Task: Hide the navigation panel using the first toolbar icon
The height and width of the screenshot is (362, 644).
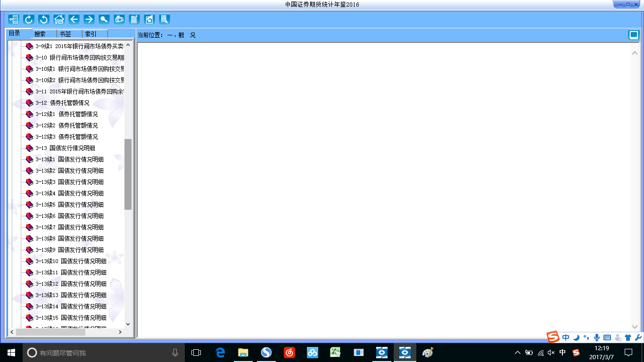Action: (14, 19)
